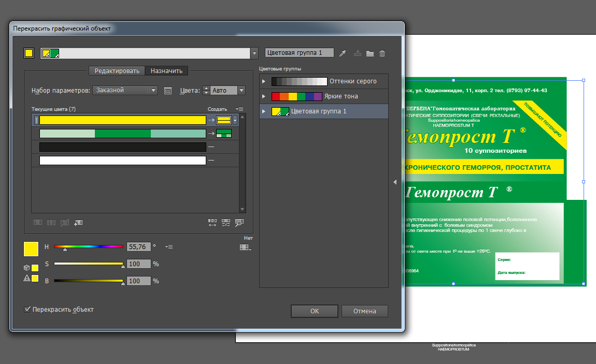The height and width of the screenshot is (364, 596).
Task: Click the find colors magnifier icon
Action: 239,223
